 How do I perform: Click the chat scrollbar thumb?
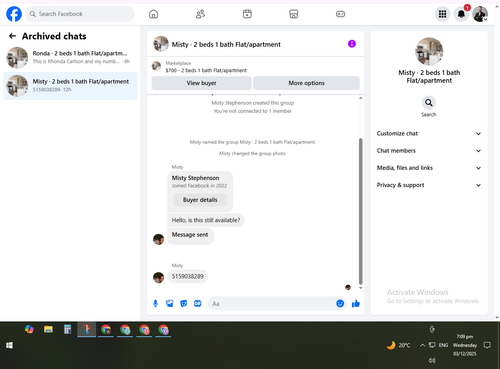[360, 211]
